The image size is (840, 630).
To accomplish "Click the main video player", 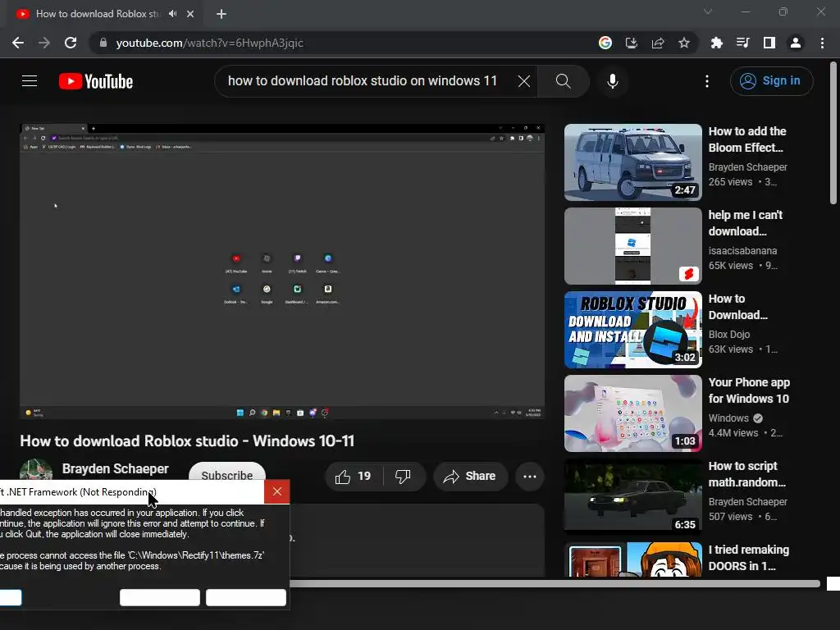I will pyautogui.click(x=282, y=271).
